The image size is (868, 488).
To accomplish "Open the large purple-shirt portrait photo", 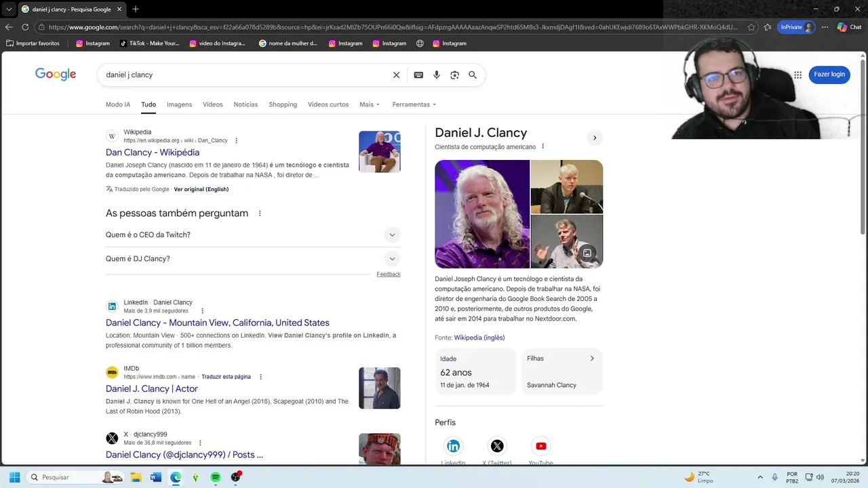I will pos(482,214).
